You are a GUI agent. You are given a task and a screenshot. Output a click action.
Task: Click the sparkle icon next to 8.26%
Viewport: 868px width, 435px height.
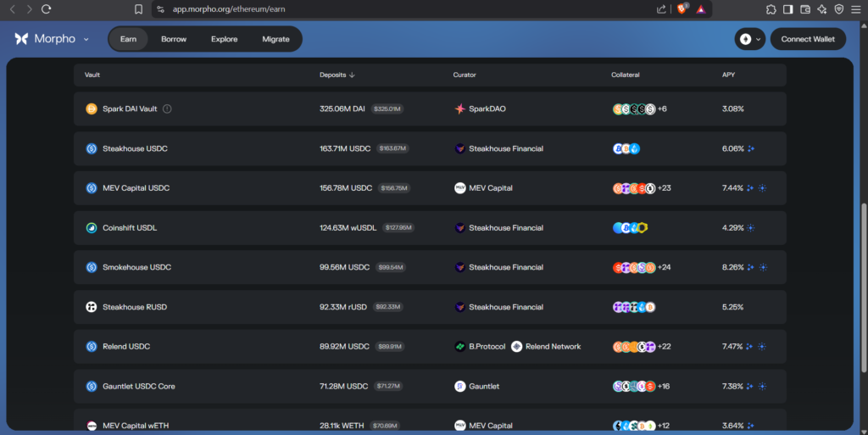coord(751,267)
